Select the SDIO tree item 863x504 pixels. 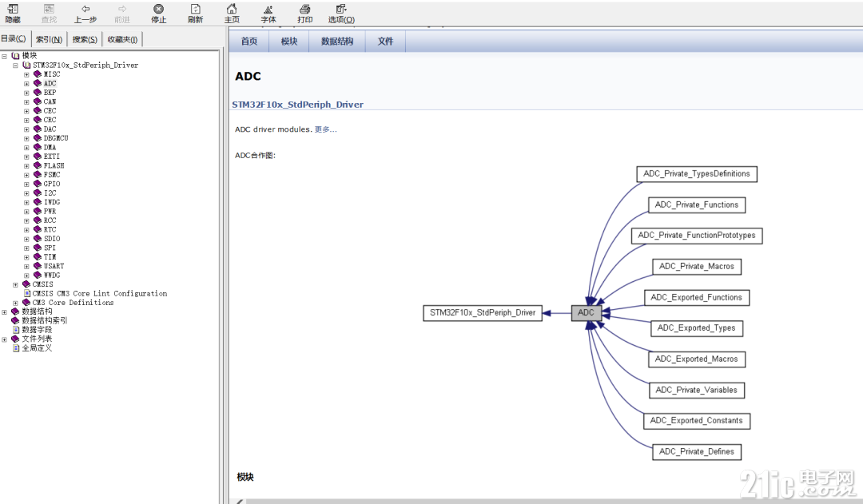pyautogui.click(x=52, y=239)
